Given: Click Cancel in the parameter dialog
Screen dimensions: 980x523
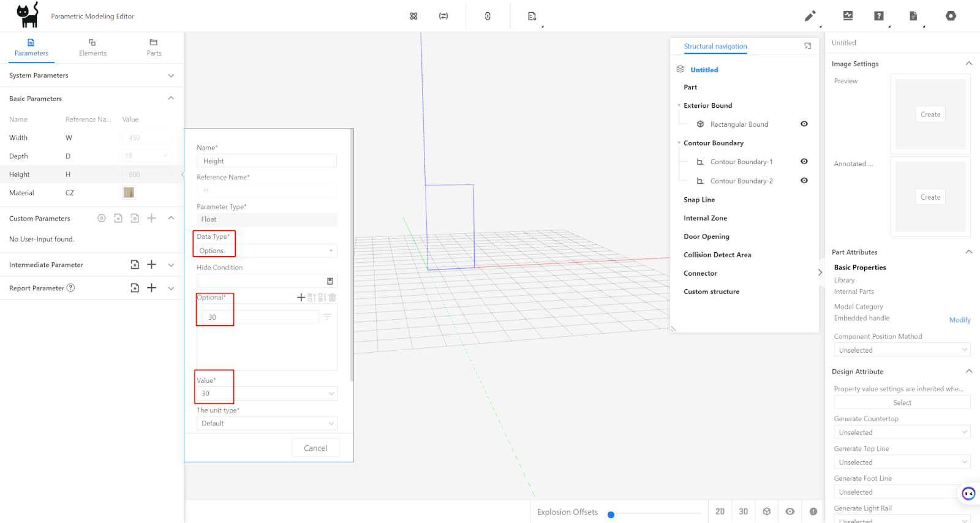Looking at the screenshot, I should point(315,448).
